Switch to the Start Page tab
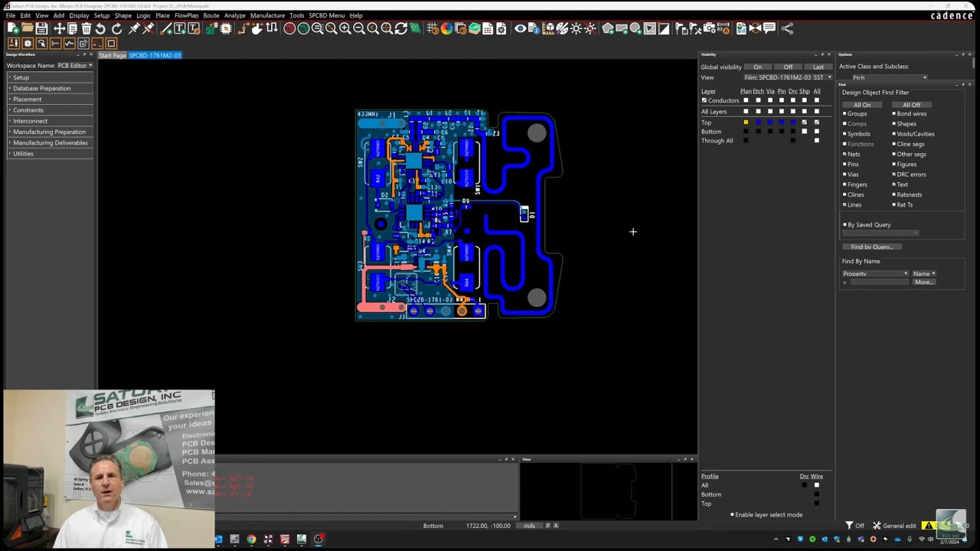The image size is (980, 551). (x=112, y=55)
